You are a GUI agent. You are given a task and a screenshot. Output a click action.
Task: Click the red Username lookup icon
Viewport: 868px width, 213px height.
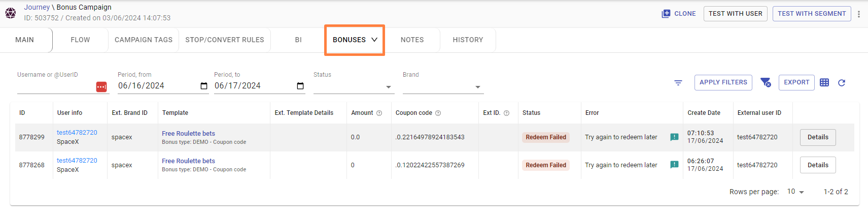point(101,87)
